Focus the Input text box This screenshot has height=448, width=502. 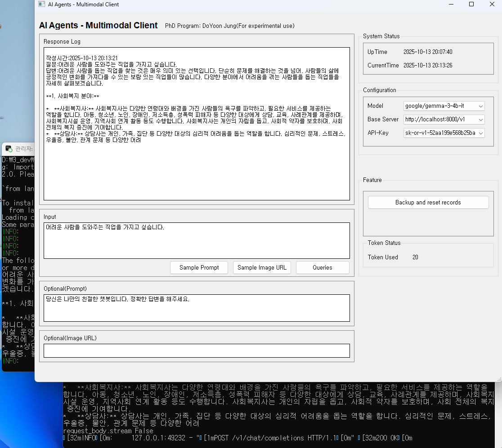[196, 241]
